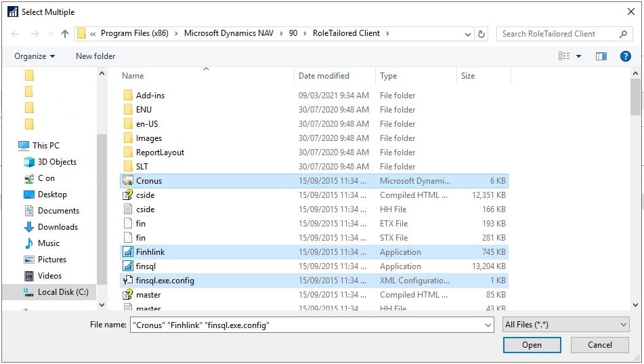The height and width of the screenshot is (364, 644).
Task: Change the view layout icon
Action: click(x=564, y=56)
